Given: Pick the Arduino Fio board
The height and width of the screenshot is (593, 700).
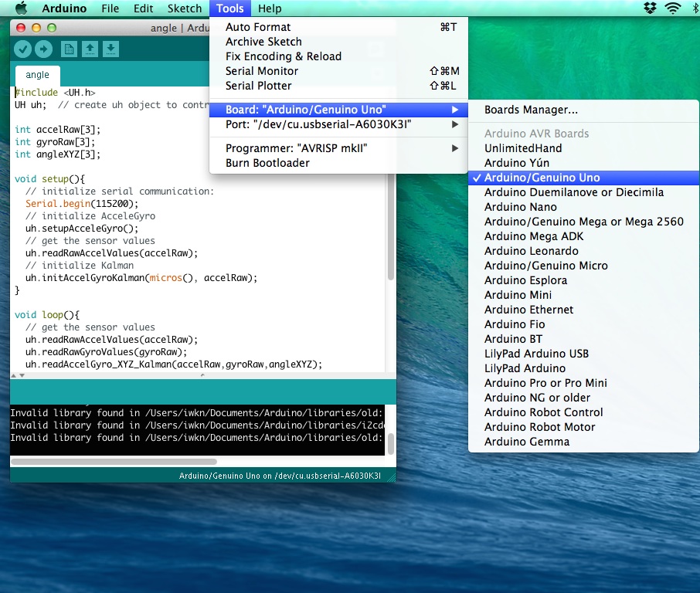Looking at the screenshot, I should coord(583,324).
